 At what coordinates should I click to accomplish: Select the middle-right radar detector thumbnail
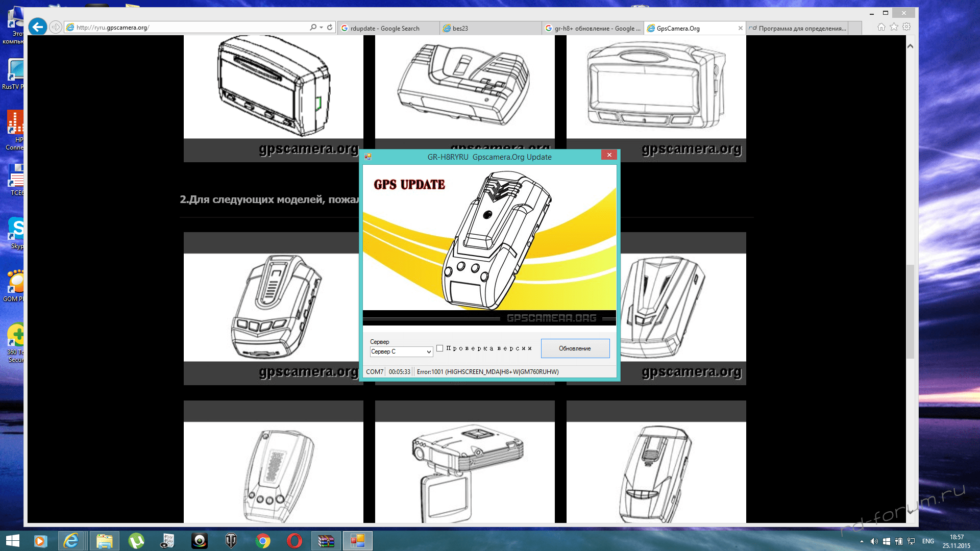click(683, 308)
